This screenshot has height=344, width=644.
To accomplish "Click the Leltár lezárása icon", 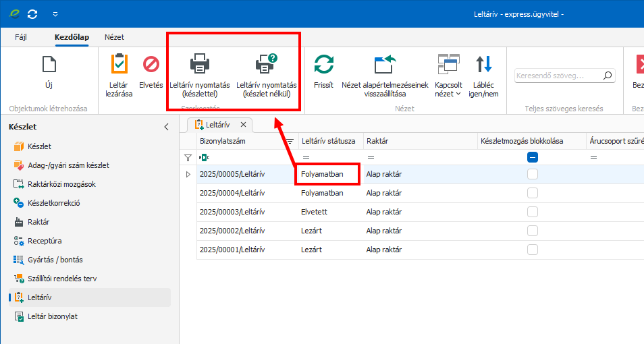I will (119, 65).
